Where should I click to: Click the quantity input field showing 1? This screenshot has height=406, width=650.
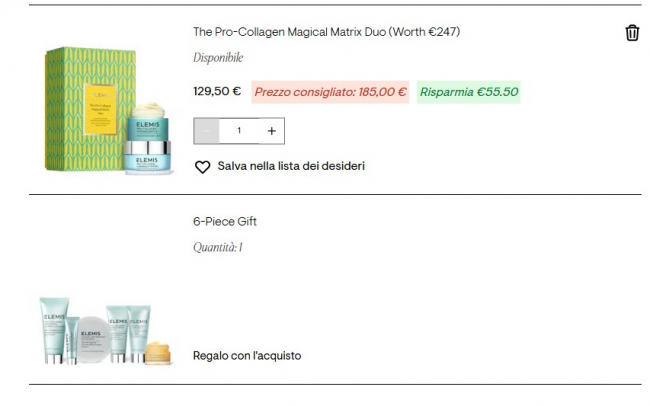pyautogui.click(x=239, y=131)
